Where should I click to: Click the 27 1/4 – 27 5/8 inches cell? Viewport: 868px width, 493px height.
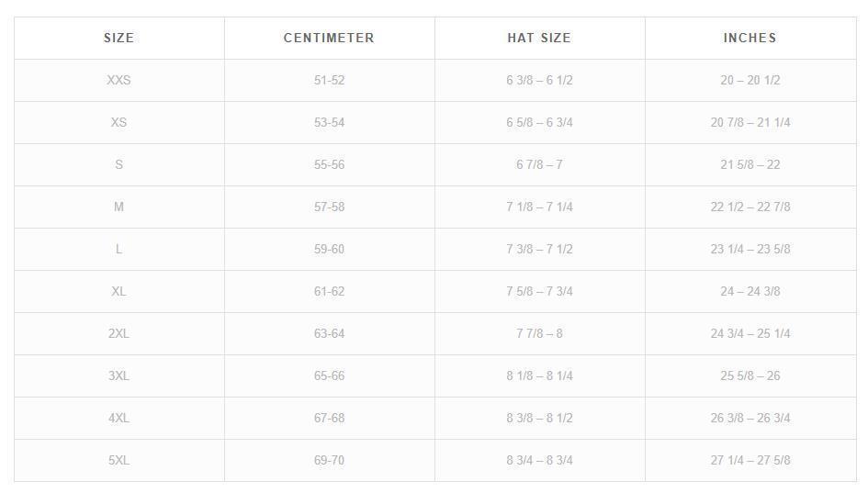[x=750, y=460]
